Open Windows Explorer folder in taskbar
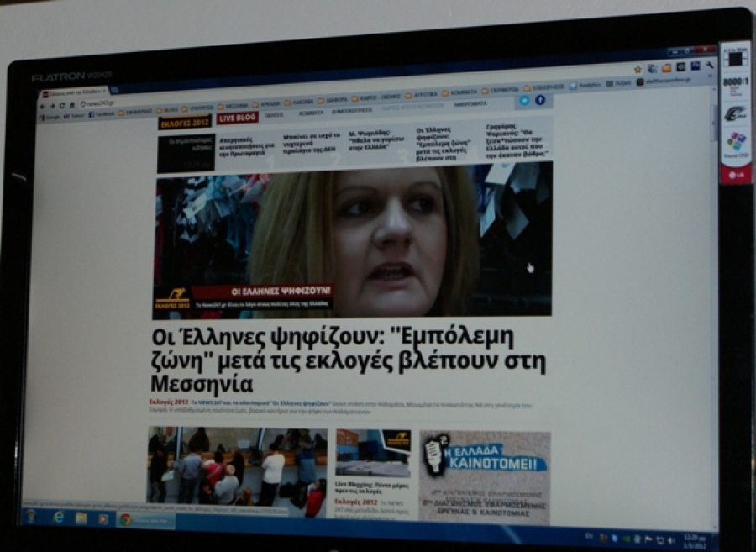The image size is (756, 552). [x=81, y=518]
